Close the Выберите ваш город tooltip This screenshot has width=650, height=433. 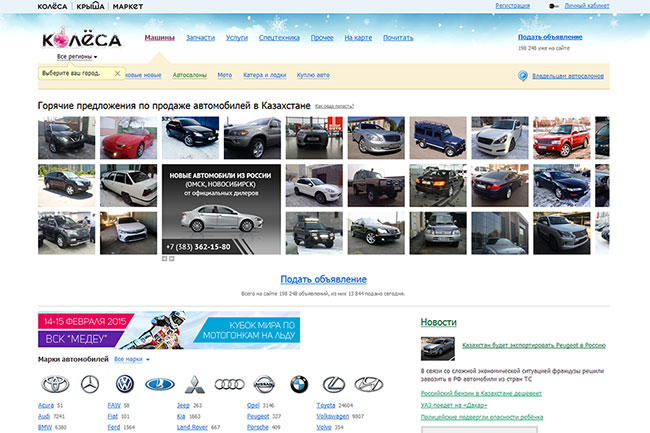tap(117, 73)
